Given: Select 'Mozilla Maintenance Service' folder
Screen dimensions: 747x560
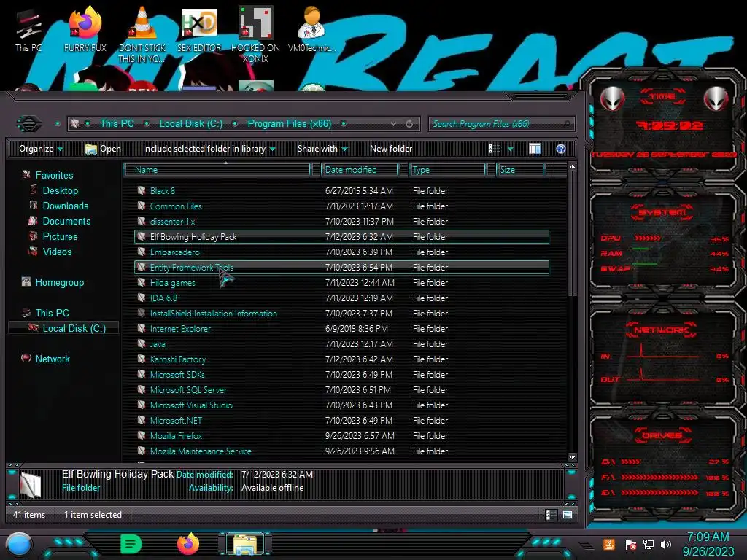Looking at the screenshot, I should (x=341, y=451).
